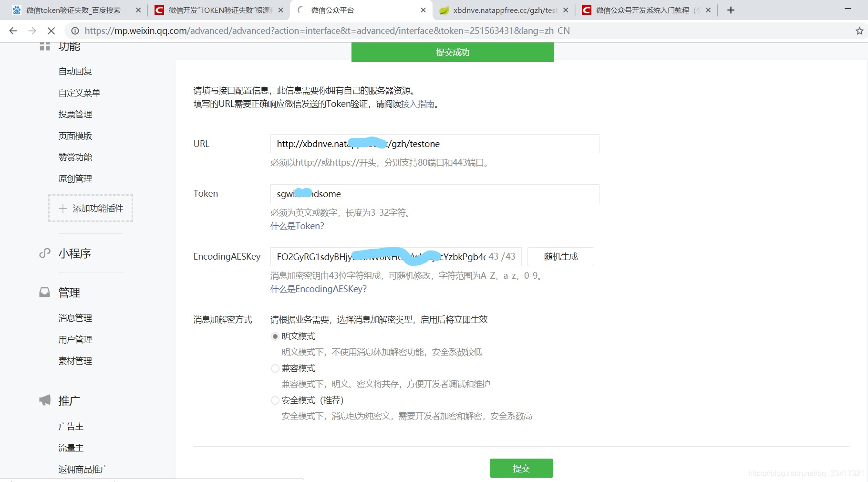Click the 管理 inbox icon in sidebar

tap(45, 293)
